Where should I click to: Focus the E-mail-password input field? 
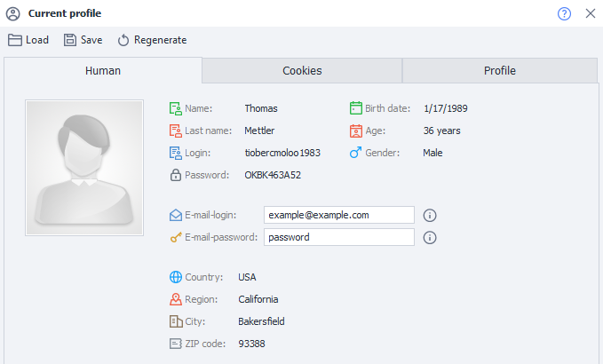click(x=339, y=237)
